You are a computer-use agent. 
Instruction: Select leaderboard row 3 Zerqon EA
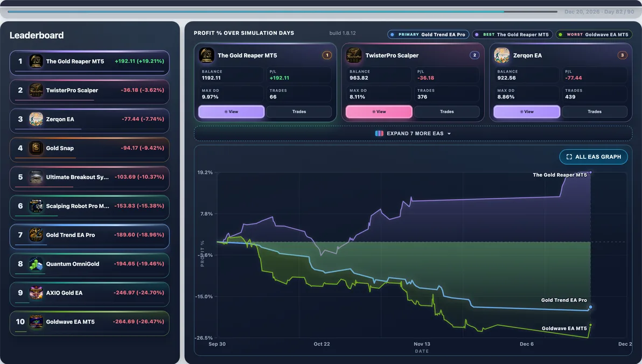pos(89,121)
